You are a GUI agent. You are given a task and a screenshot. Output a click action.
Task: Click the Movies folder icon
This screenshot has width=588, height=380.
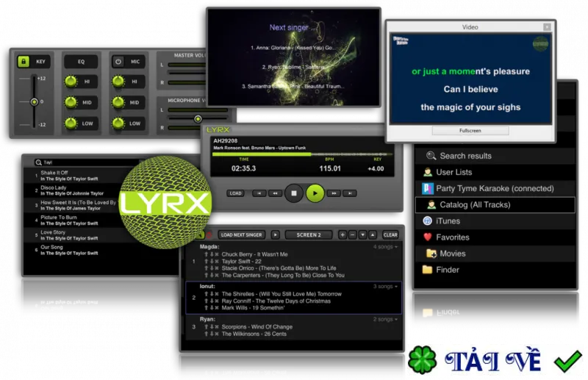[x=431, y=254]
